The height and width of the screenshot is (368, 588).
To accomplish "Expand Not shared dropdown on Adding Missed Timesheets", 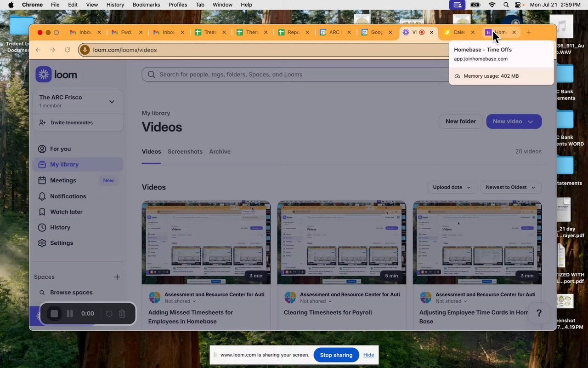I will click(180, 301).
